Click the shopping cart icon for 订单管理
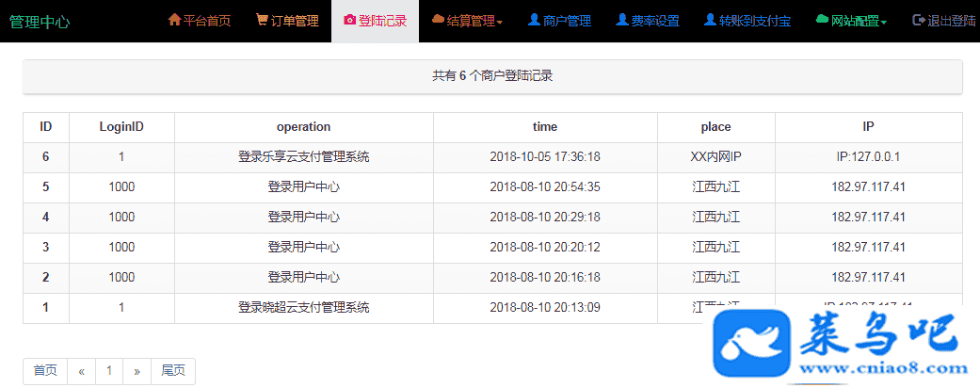 [x=262, y=20]
